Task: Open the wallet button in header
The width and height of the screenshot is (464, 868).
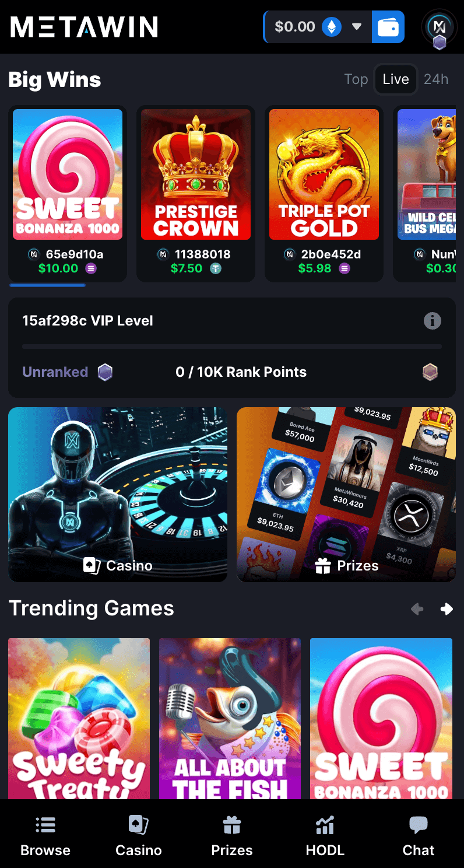Action: coord(388,27)
